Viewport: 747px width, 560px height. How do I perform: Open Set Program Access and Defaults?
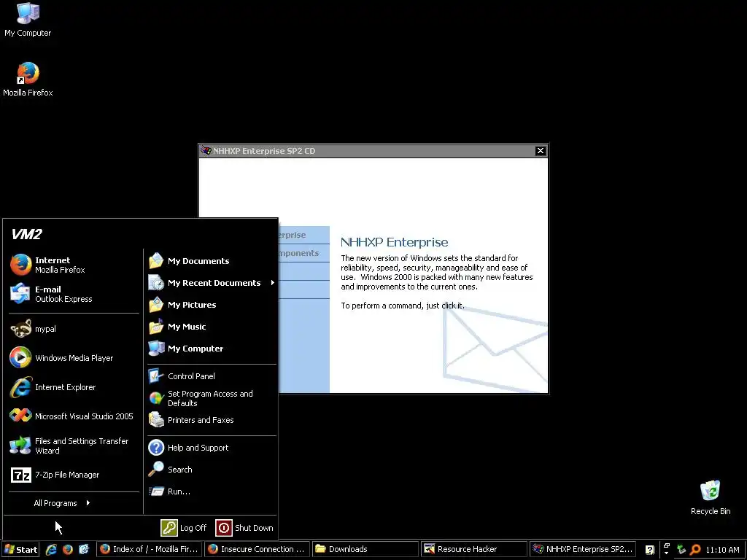point(212,398)
